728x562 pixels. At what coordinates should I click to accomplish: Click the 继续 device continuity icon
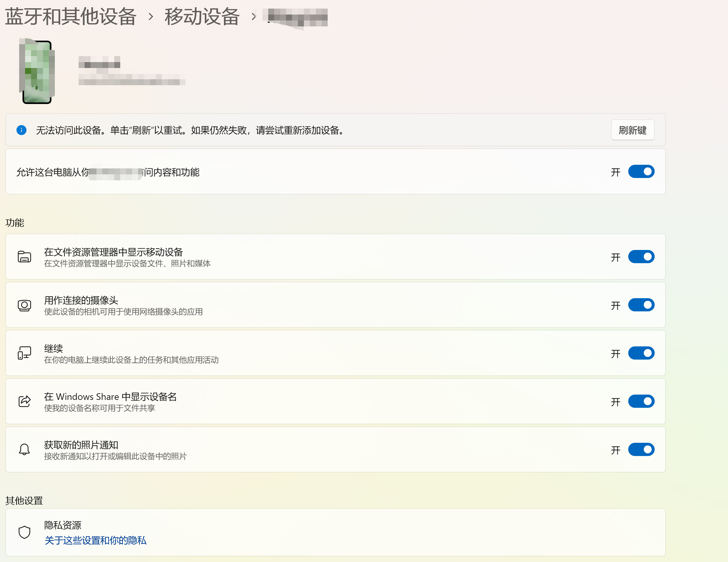tap(24, 353)
